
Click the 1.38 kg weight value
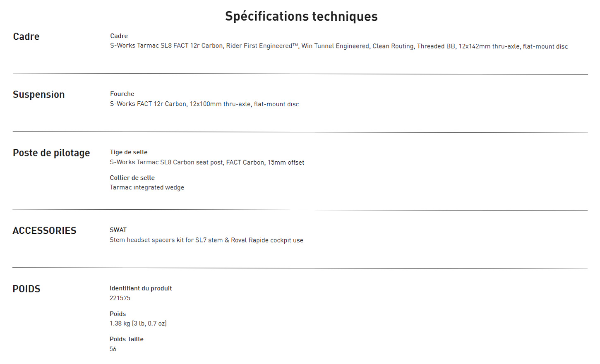[x=138, y=323]
